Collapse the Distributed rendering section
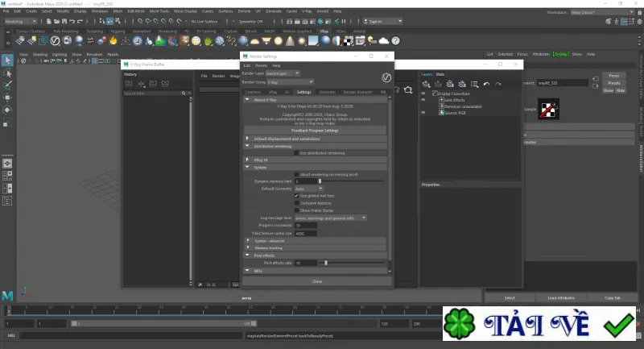 coord(247,146)
